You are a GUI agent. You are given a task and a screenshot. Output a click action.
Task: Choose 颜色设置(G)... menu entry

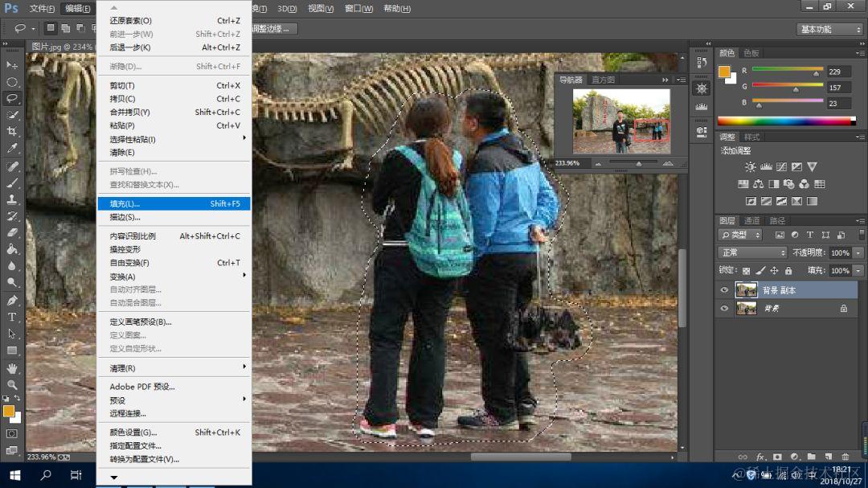174,432
